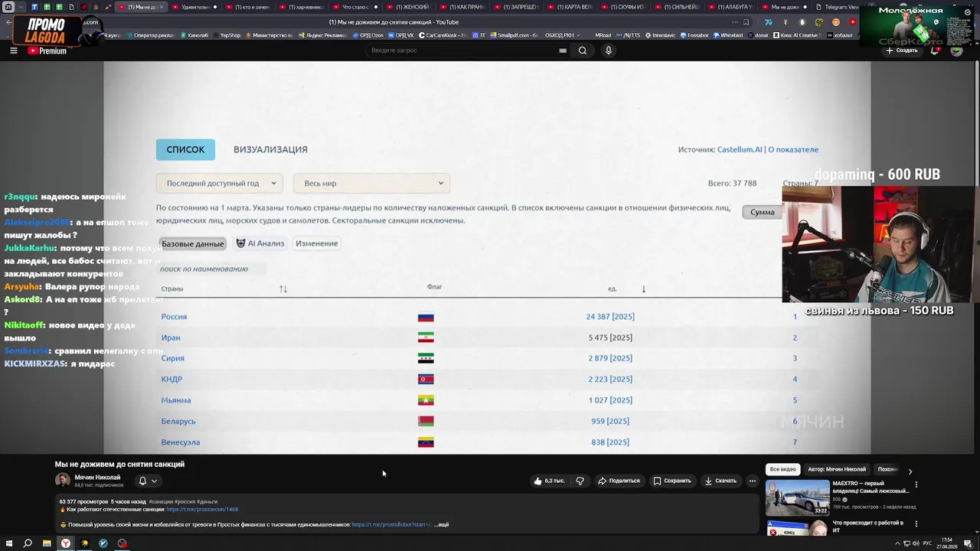
Task: Save video to playlist with Сохранить
Action: 672,481
